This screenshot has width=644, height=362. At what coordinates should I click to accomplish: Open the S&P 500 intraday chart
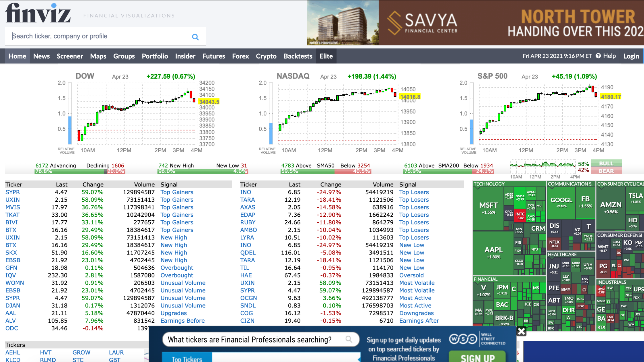540,113
